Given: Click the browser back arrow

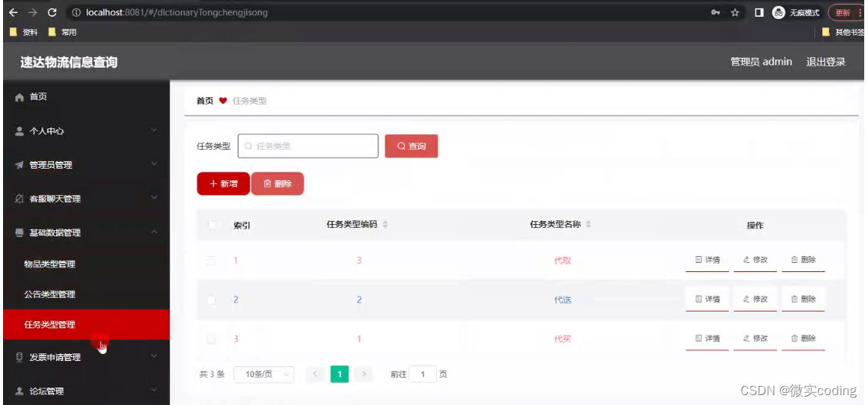Looking at the screenshot, I should point(13,12).
